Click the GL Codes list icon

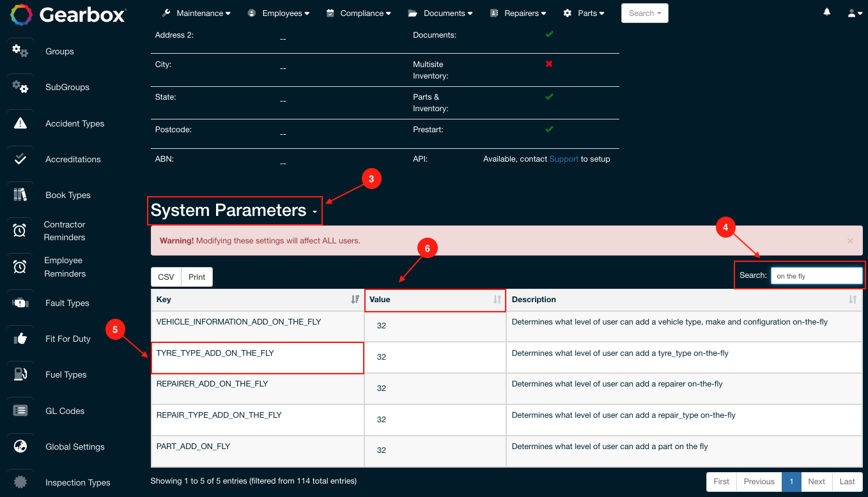20,411
